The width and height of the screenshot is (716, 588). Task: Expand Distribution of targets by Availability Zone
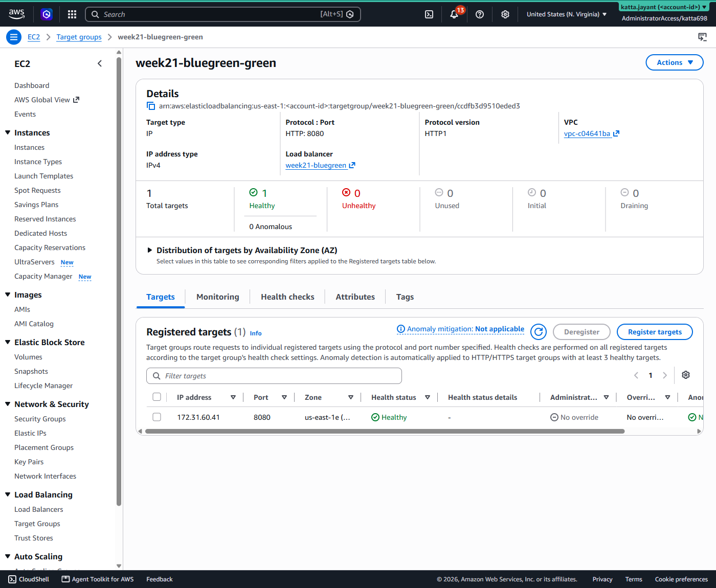point(149,250)
